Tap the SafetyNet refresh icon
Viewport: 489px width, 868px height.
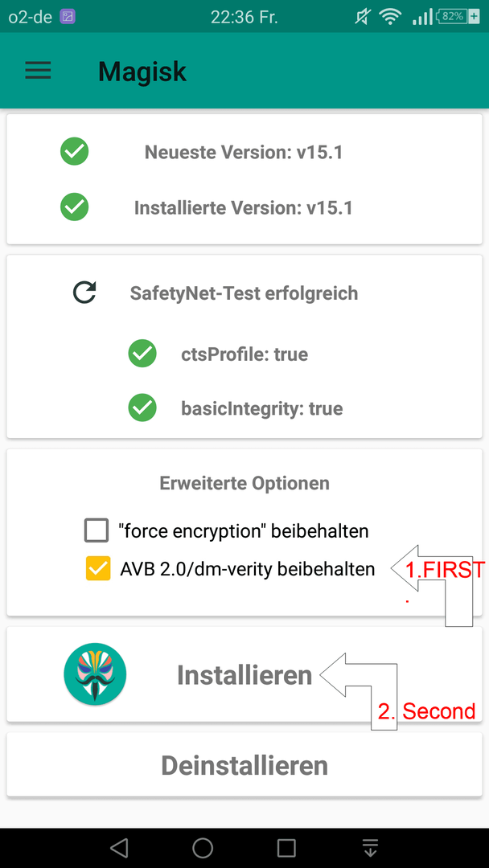pyautogui.click(x=84, y=293)
